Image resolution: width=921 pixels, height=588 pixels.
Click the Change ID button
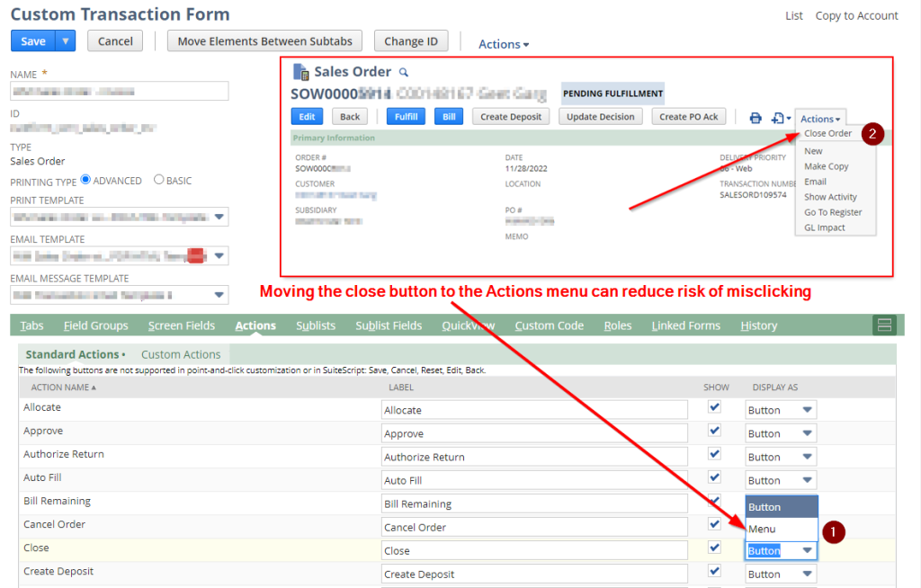410,41
